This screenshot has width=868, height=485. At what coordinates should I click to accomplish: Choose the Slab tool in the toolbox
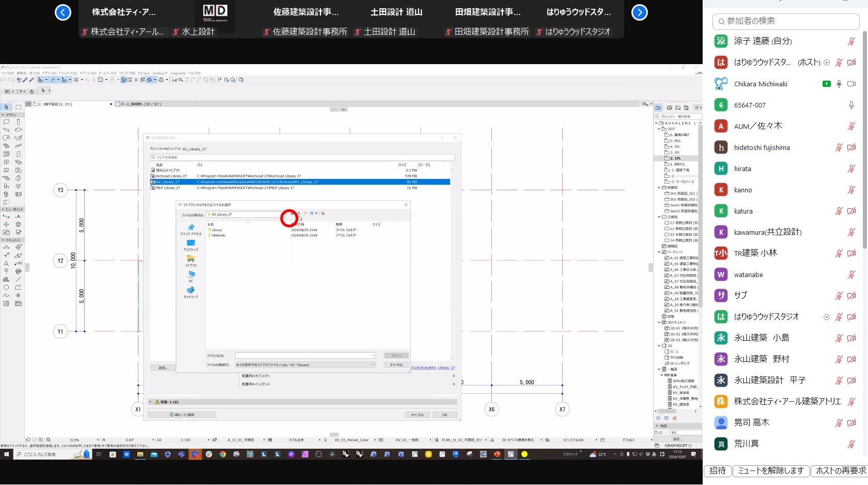click(x=18, y=130)
